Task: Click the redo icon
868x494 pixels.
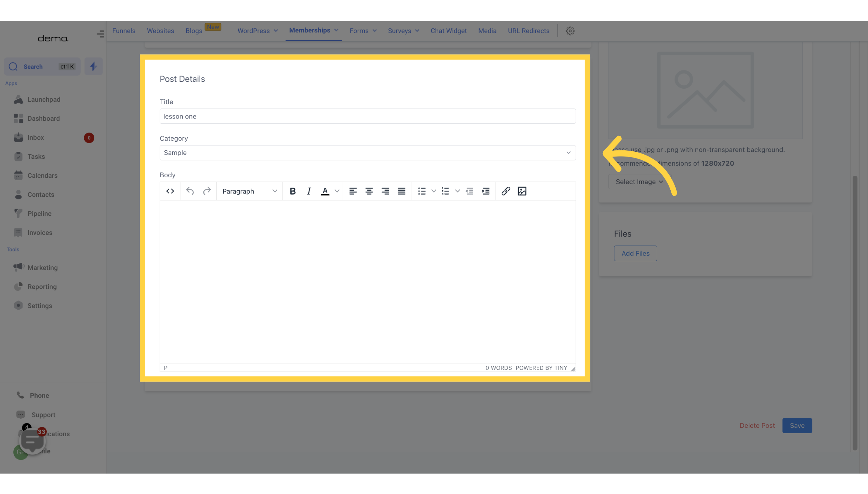Action: pos(207,191)
